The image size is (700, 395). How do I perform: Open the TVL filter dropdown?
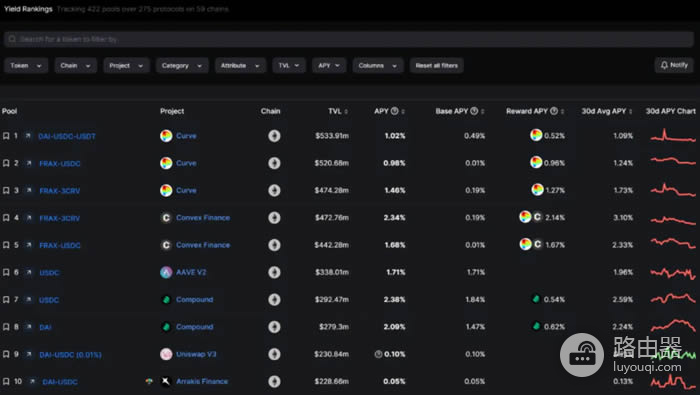(x=289, y=66)
